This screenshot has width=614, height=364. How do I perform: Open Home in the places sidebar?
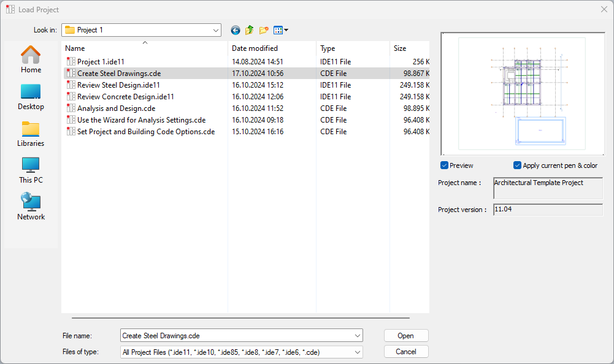(x=31, y=60)
